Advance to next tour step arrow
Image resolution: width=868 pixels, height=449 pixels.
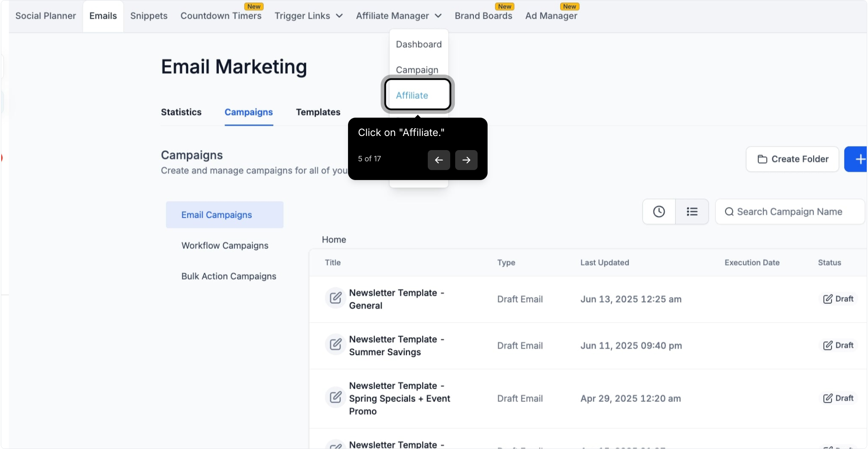click(466, 160)
